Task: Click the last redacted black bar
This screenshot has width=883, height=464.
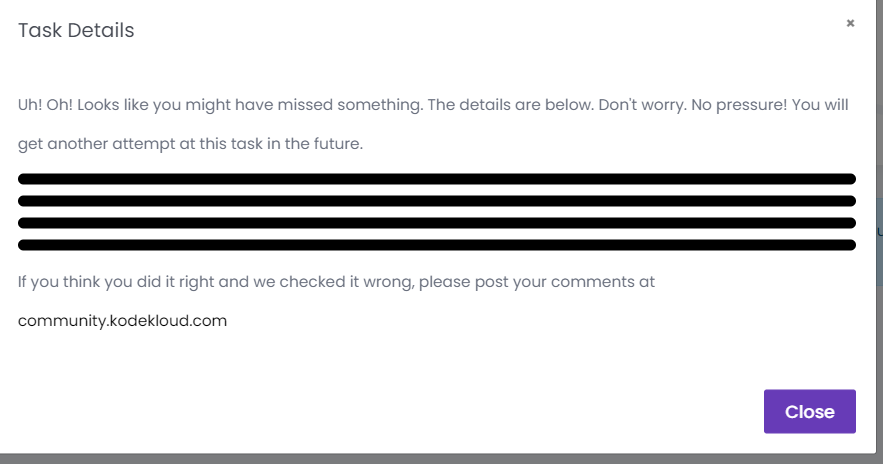Action: point(436,244)
